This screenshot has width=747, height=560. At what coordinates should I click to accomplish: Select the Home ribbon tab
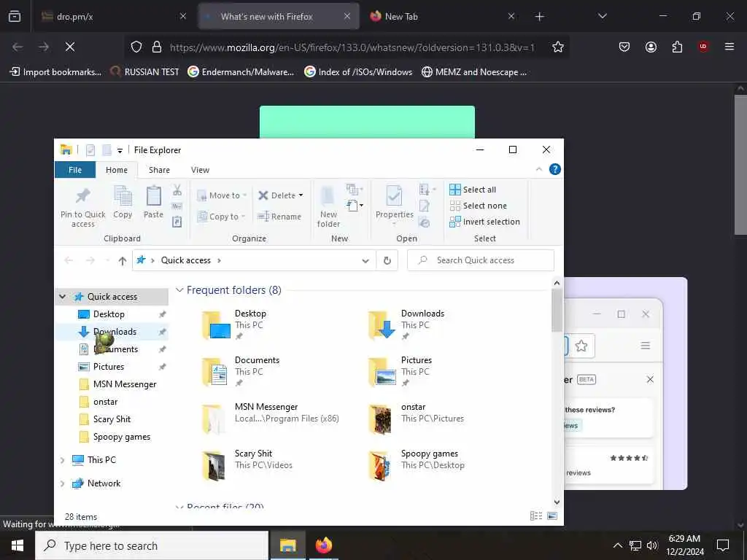coord(117,170)
